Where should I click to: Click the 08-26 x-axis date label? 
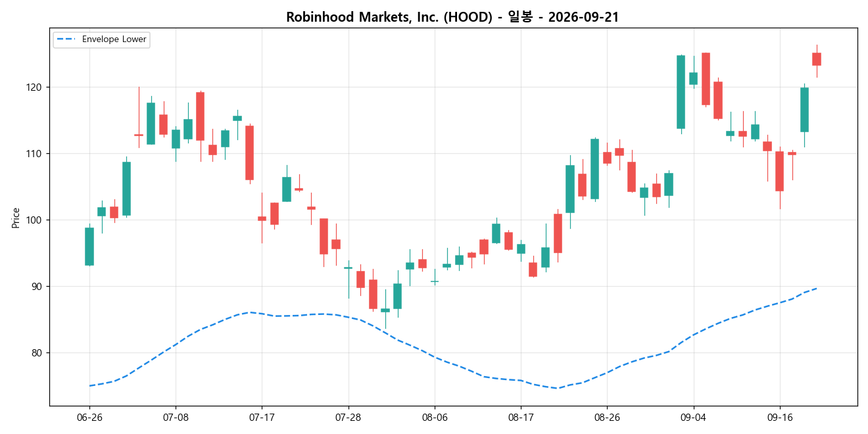click(x=607, y=417)
